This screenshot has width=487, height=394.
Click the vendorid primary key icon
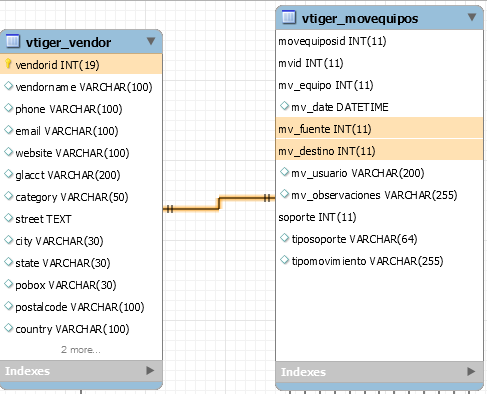pos(8,63)
